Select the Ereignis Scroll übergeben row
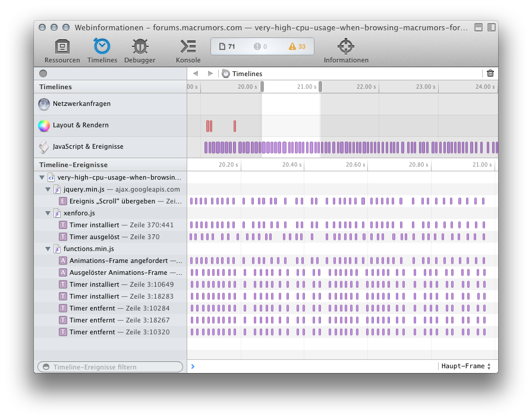 (x=111, y=201)
